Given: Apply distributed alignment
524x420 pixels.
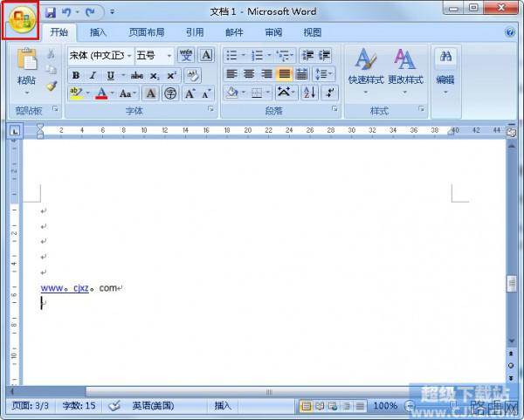Looking at the screenshot, I should tap(301, 74).
